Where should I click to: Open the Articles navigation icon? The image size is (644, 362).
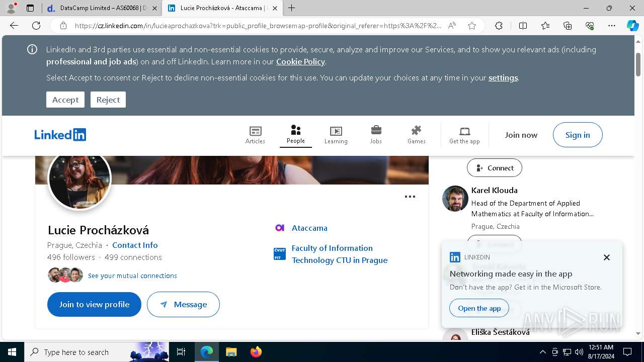pos(255,135)
